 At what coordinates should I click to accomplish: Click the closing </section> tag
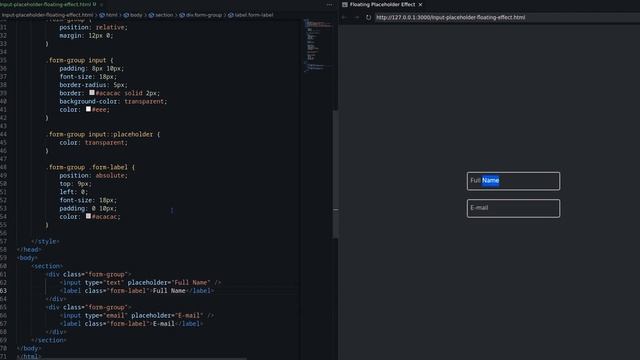point(49,340)
